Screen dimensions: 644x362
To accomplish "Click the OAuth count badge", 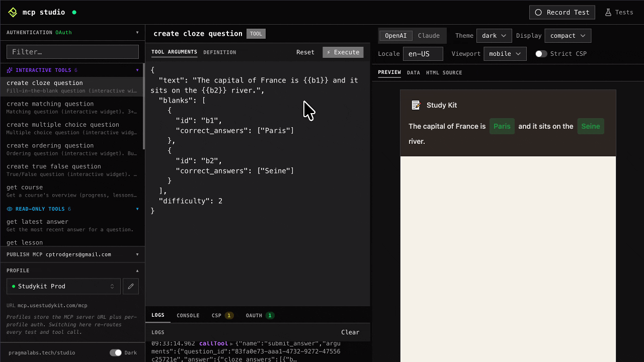I will click(x=270, y=316).
